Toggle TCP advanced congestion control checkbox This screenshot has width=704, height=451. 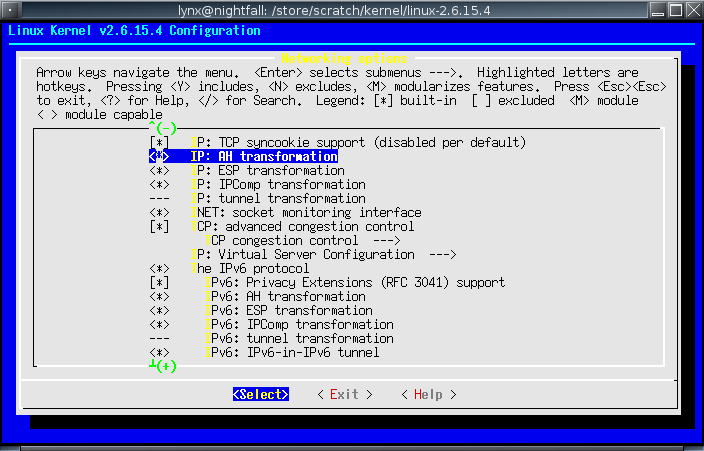point(159,227)
